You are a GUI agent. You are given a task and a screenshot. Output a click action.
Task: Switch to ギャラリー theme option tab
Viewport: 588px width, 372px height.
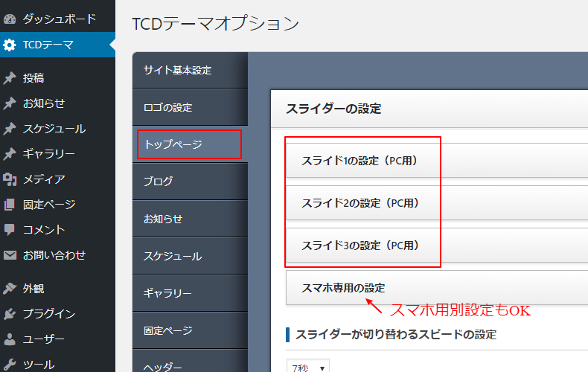coord(190,293)
